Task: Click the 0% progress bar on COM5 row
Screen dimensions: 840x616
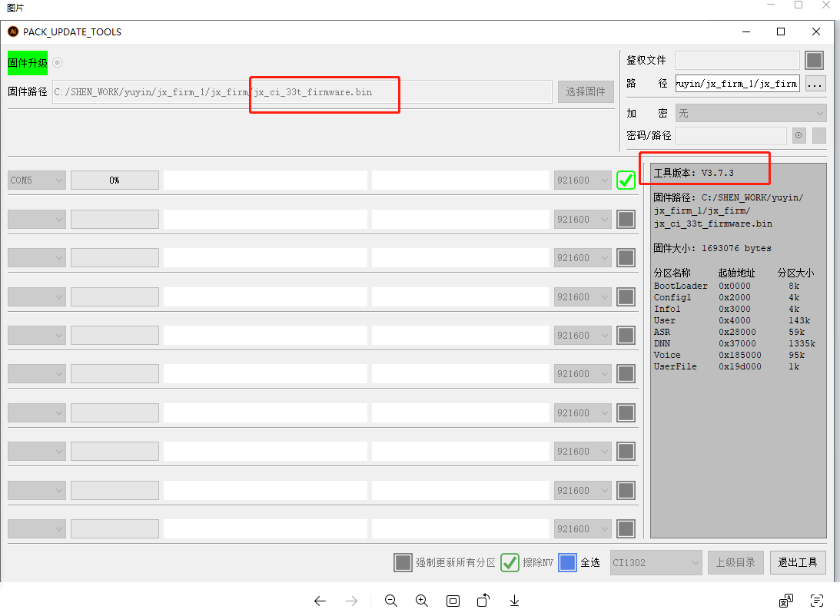Action: [115, 180]
